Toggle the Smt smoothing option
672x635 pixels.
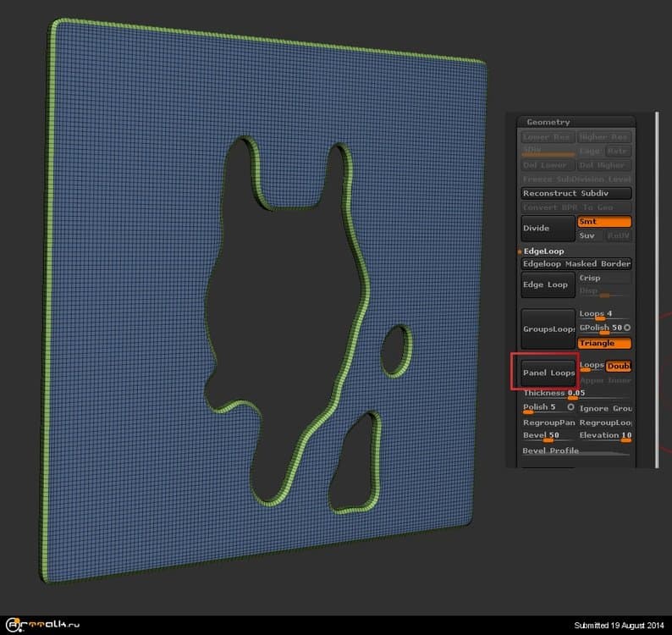pos(604,221)
